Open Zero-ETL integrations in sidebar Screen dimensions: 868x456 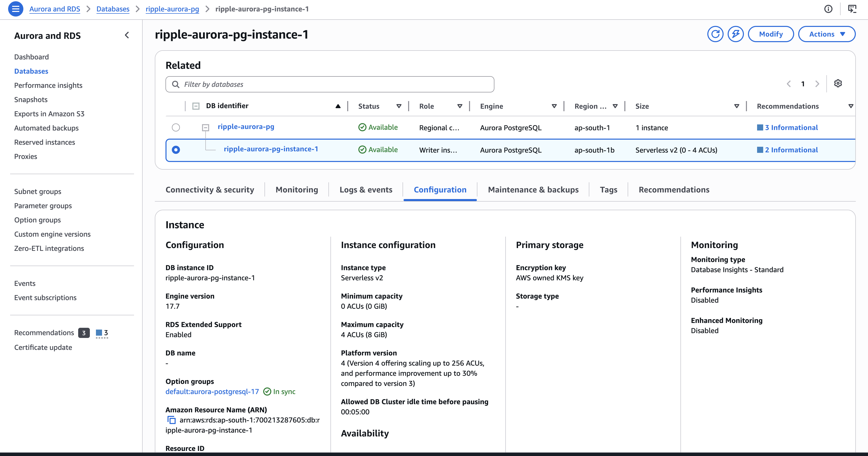[x=49, y=248]
